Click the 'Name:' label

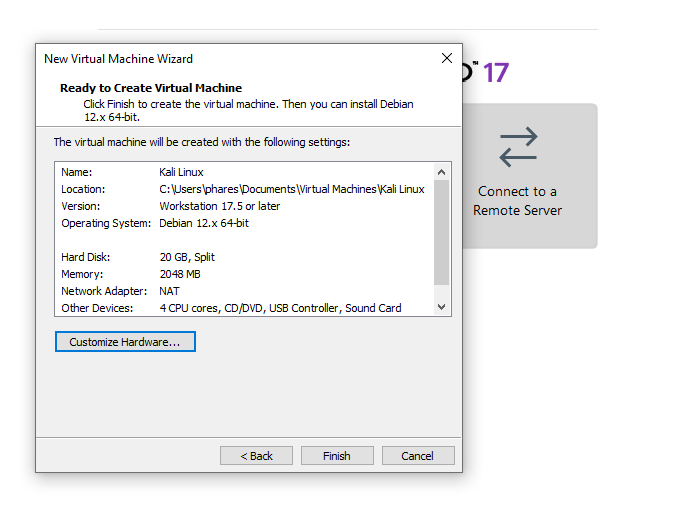(77, 172)
